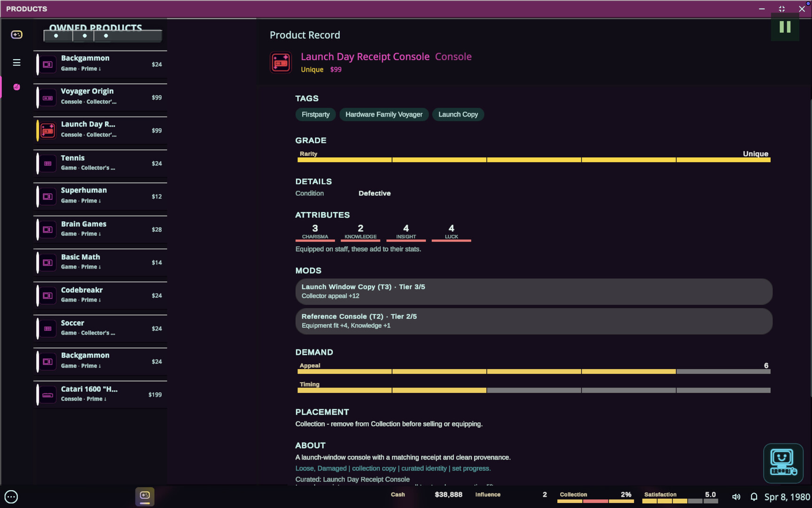This screenshot has width=812, height=508.
Task: Click the Launch Copy tag
Action: point(458,114)
